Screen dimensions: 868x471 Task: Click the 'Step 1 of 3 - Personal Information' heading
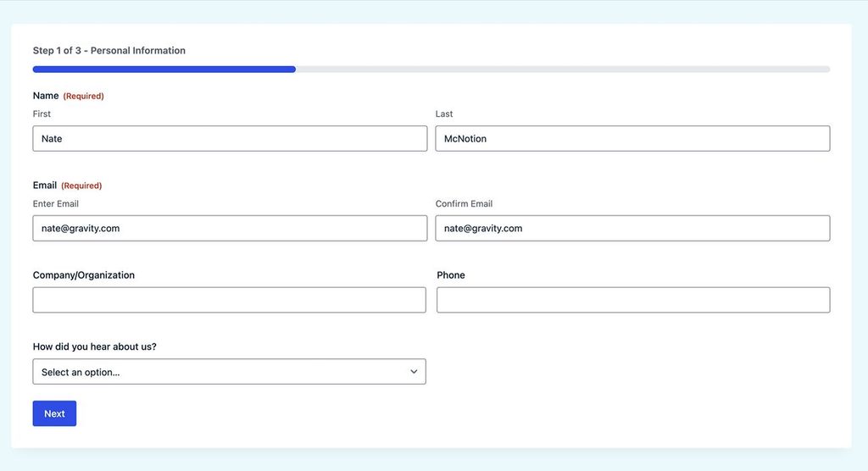pyautogui.click(x=109, y=50)
